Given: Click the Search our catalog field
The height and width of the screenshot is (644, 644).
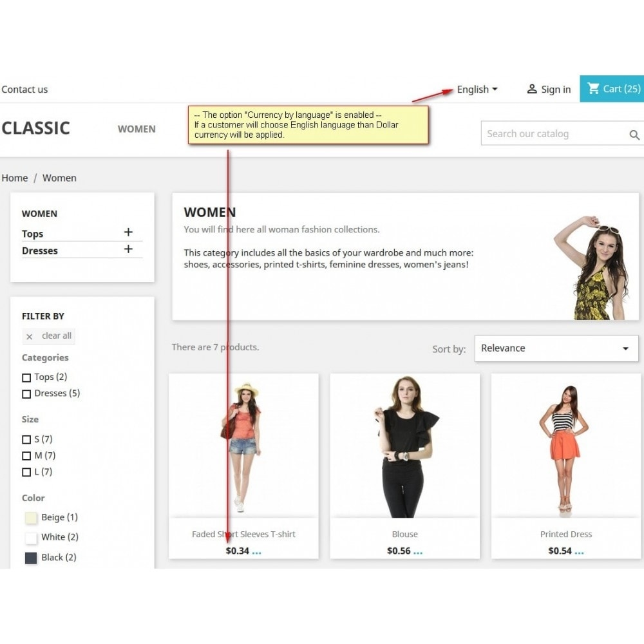Looking at the screenshot, I should pos(555,133).
